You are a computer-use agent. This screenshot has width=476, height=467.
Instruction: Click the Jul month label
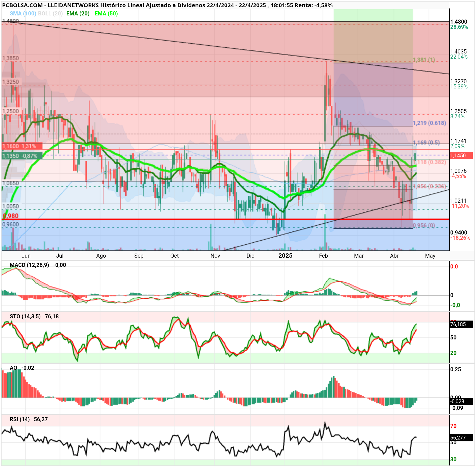tap(60, 256)
